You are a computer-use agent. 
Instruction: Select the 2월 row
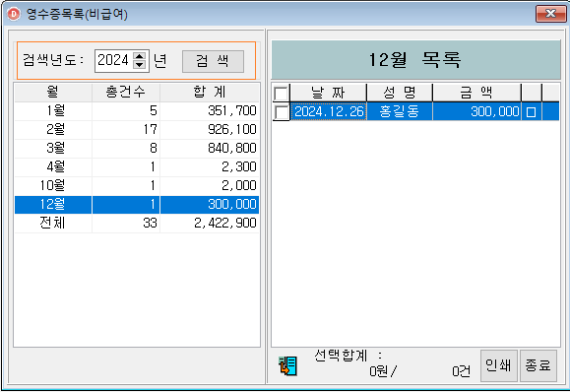coord(137,129)
